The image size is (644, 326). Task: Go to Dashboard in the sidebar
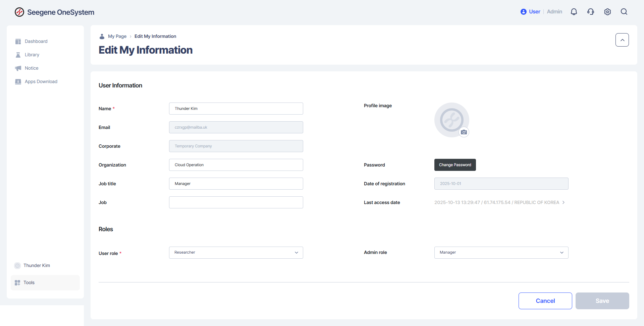[x=36, y=41]
